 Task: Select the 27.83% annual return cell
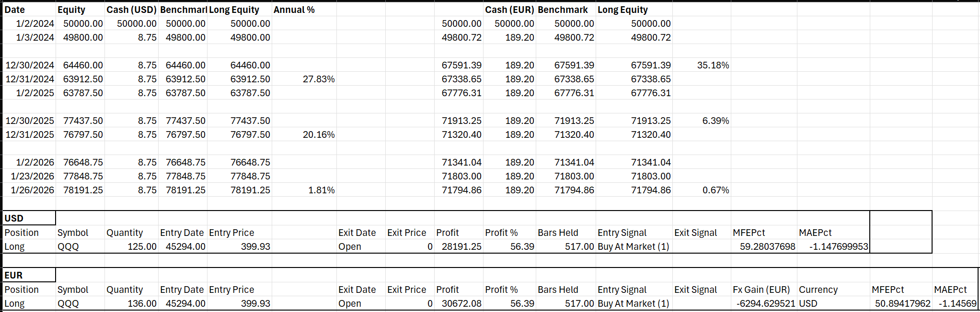coord(318,79)
